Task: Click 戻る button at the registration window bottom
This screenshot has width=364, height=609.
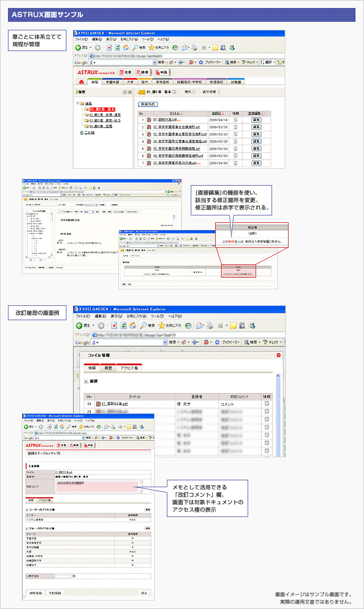Action: coord(144,593)
